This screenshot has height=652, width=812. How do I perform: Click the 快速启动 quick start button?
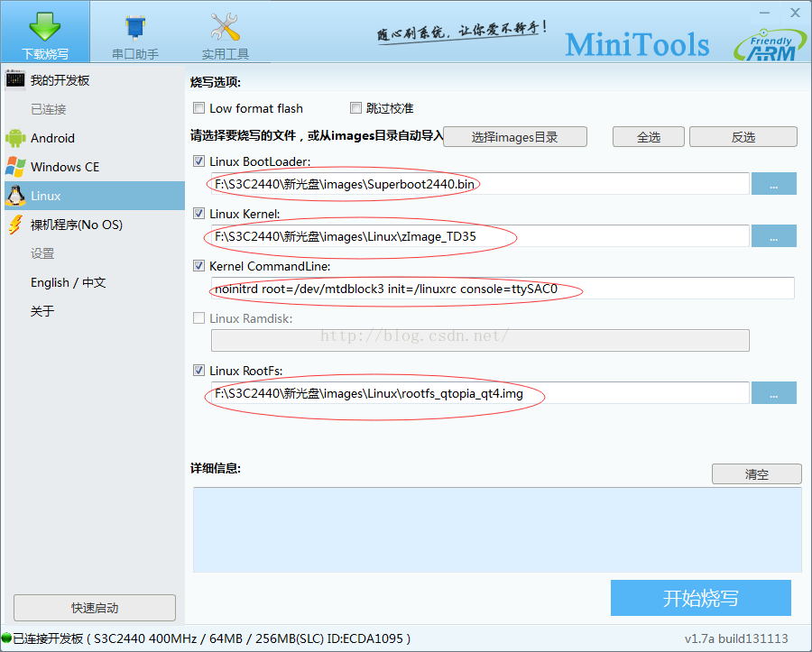point(95,608)
